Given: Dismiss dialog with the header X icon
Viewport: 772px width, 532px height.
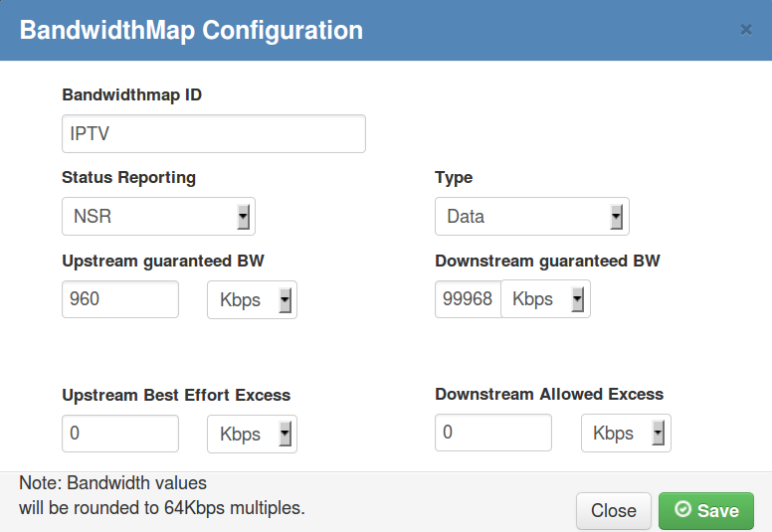Looking at the screenshot, I should point(746,30).
